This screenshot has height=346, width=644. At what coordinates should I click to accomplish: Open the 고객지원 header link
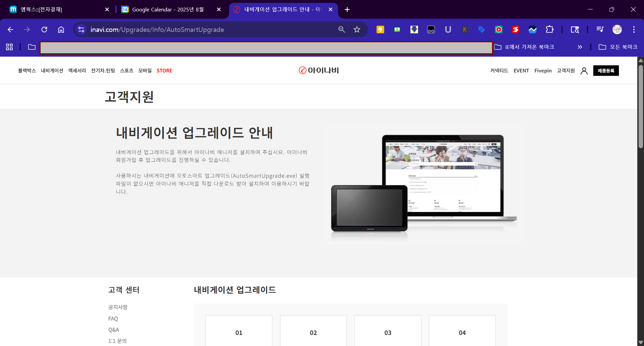(x=566, y=70)
